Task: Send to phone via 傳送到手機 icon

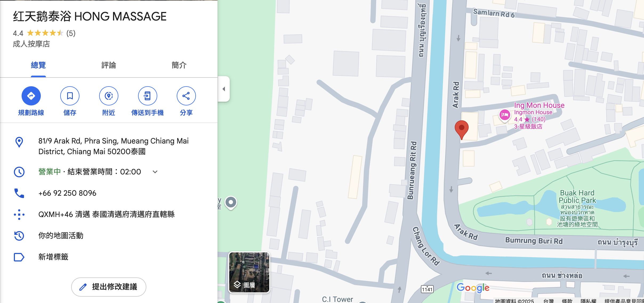Action: click(x=147, y=96)
